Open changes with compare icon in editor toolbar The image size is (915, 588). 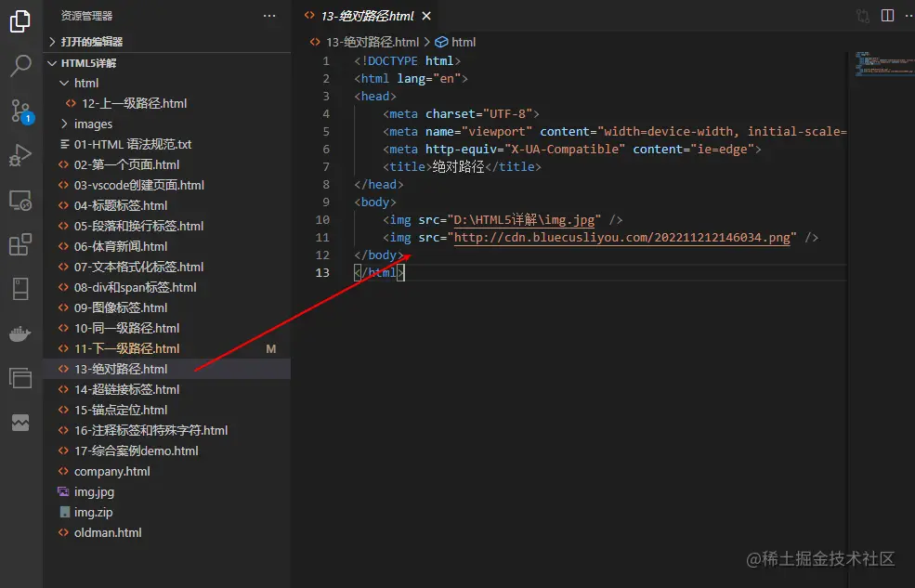863,16
